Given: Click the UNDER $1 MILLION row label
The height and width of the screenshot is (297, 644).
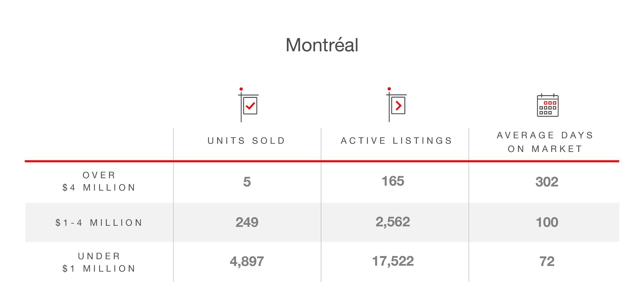Looking at the screenshot, I should tap(99, 263).
